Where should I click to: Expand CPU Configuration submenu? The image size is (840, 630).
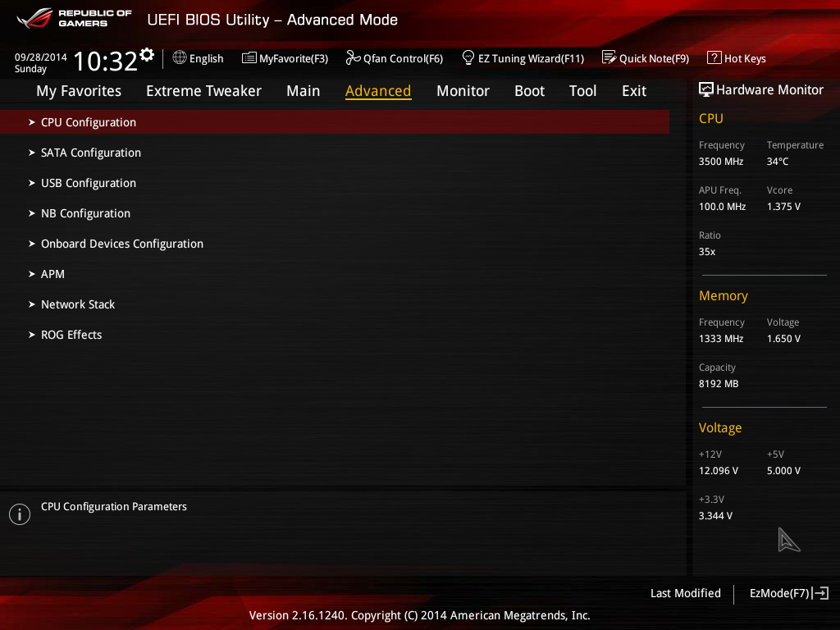click(335, 122)
